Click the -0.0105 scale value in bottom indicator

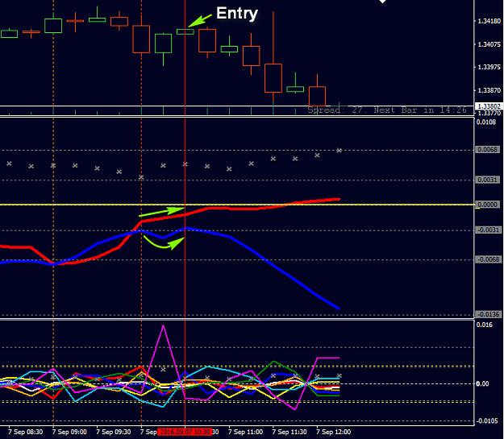[x=486, y=421]
